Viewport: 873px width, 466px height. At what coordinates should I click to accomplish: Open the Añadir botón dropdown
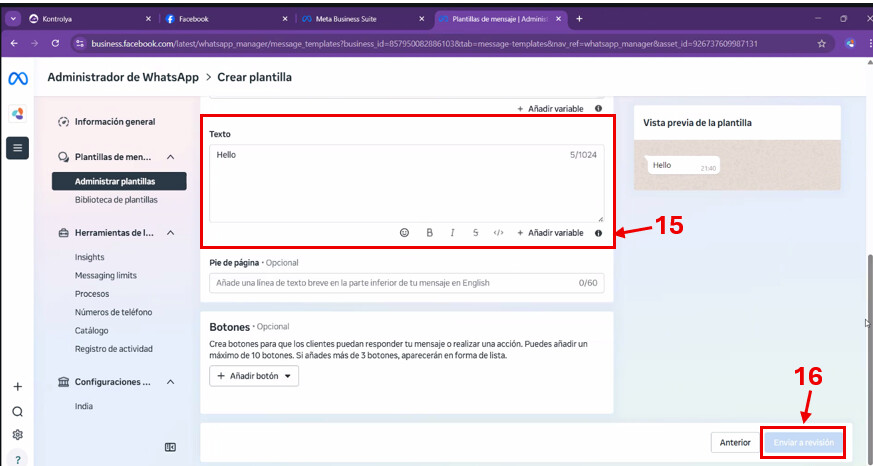tap(254, 376)
